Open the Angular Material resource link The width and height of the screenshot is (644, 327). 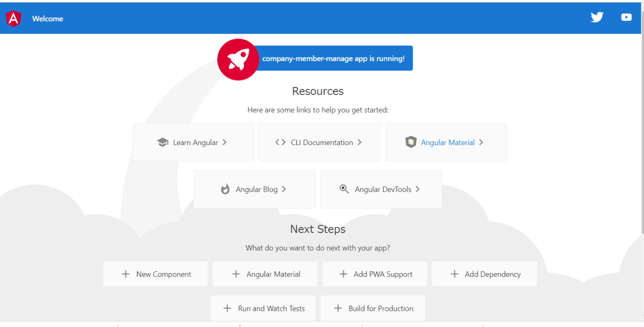click(x=446, y=142)
